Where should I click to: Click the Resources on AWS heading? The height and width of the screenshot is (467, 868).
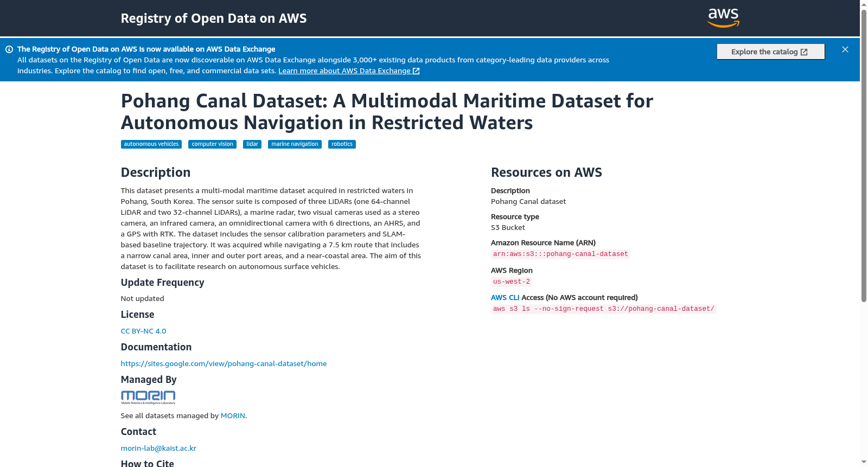(x=546, y=172)
